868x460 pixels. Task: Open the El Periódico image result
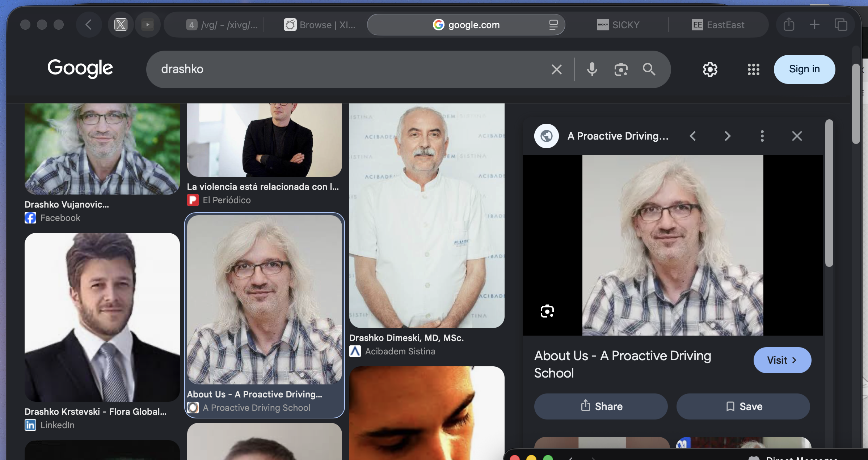coord(264,140)
